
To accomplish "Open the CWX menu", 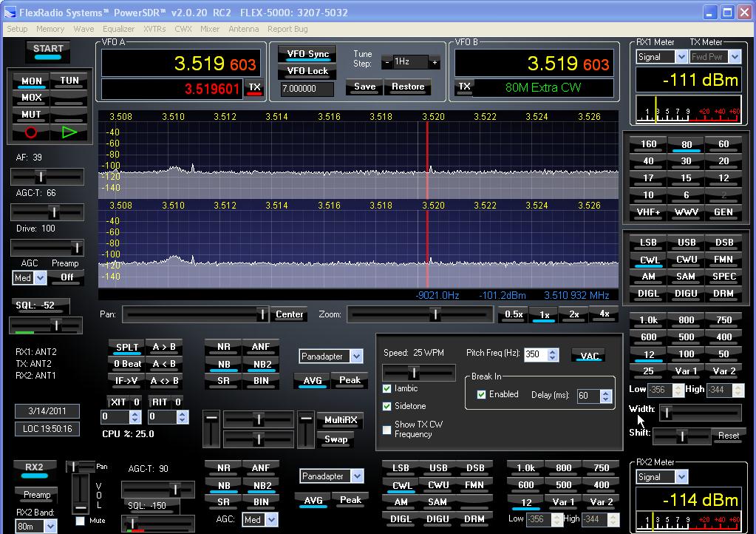I will pyautogui.click(x=185, y=29).
